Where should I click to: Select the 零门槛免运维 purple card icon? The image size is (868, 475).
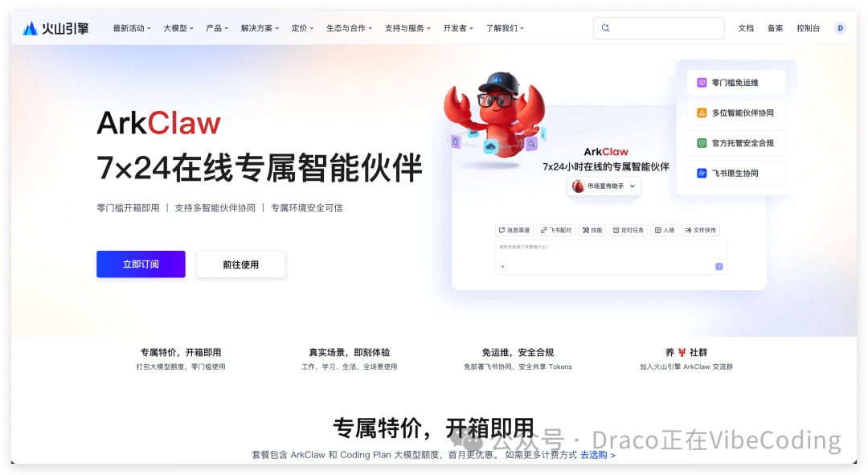(700, 82)
